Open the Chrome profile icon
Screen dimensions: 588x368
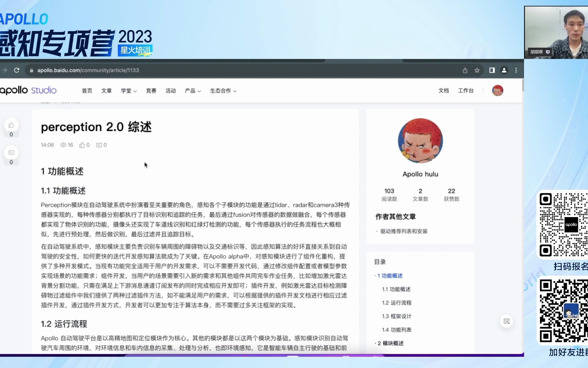click(504, 70)
